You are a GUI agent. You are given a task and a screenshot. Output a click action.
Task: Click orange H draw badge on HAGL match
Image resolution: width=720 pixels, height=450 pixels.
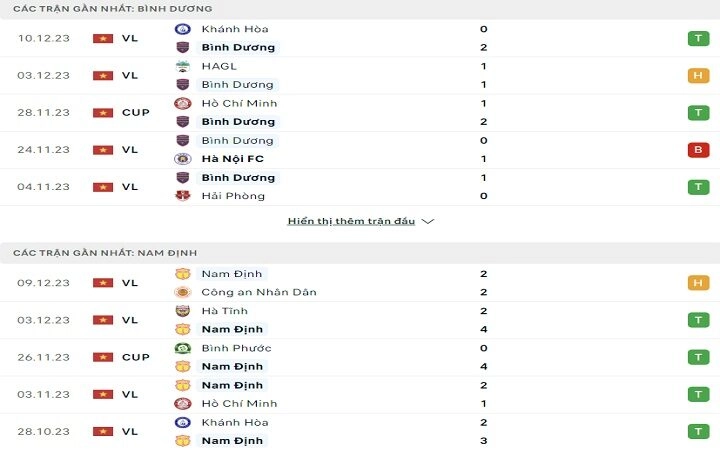click(x=698, y=75)
